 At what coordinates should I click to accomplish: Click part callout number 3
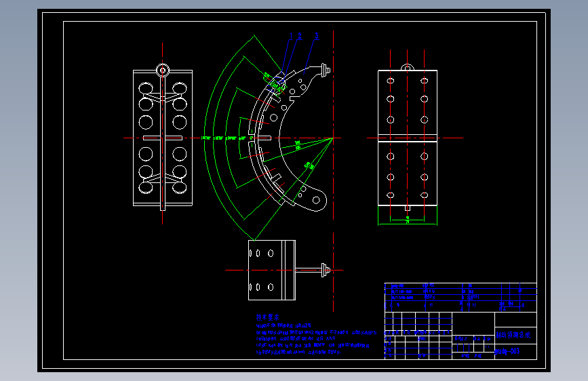pyautogui.click(x=317, y=36)
